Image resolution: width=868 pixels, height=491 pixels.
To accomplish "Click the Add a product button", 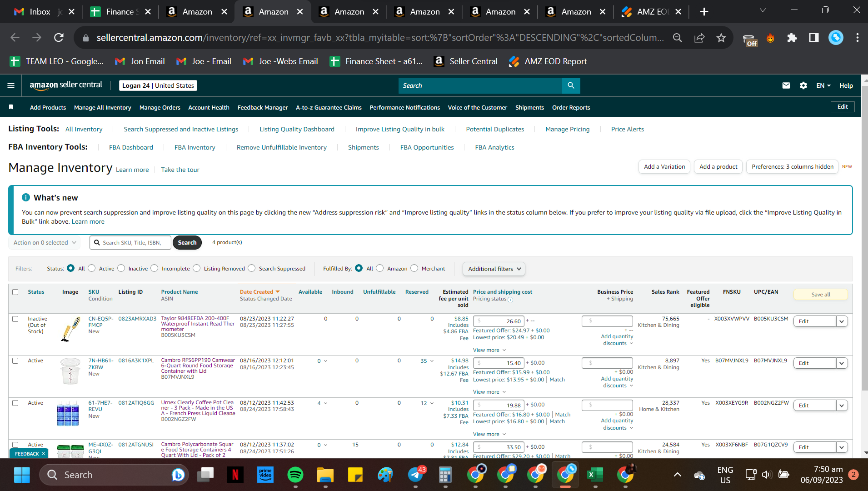I will (x=718, y=167).
